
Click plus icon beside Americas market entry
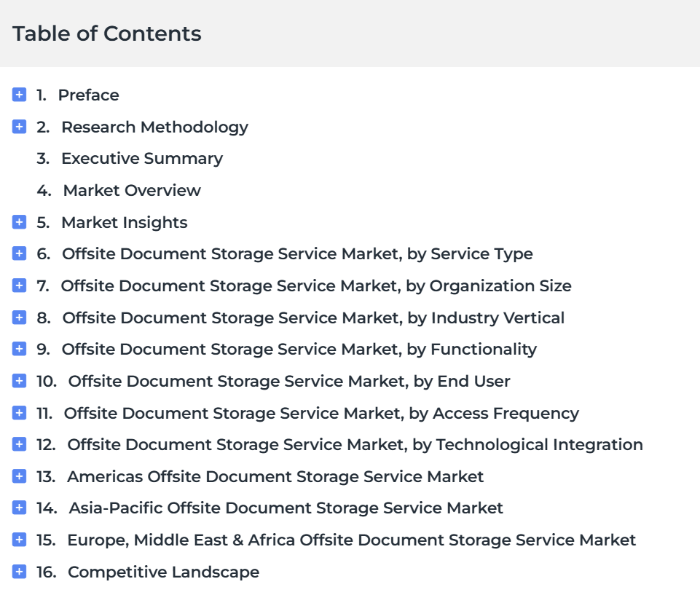point(20,476)
